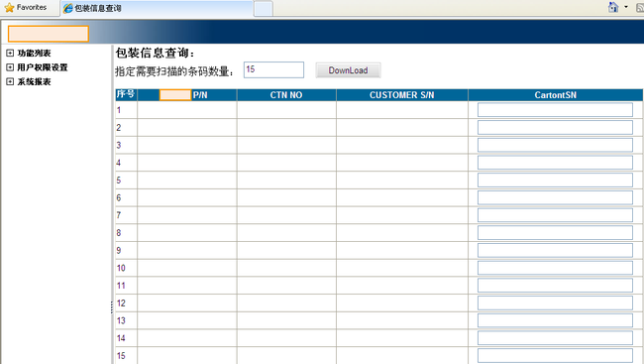Open the Home button dropdown arrow
This screenshot has height=364, width=644.
626,7
